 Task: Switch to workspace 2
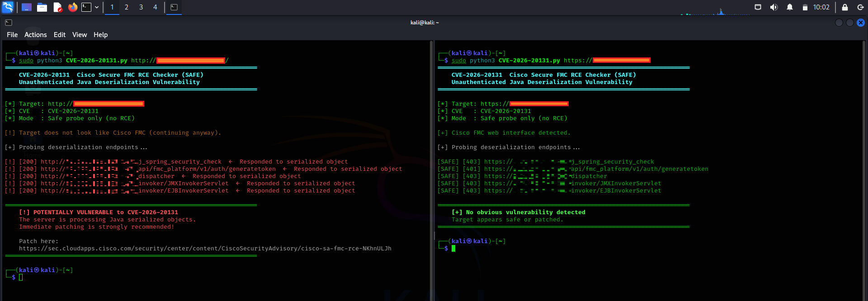coord(127,7)
